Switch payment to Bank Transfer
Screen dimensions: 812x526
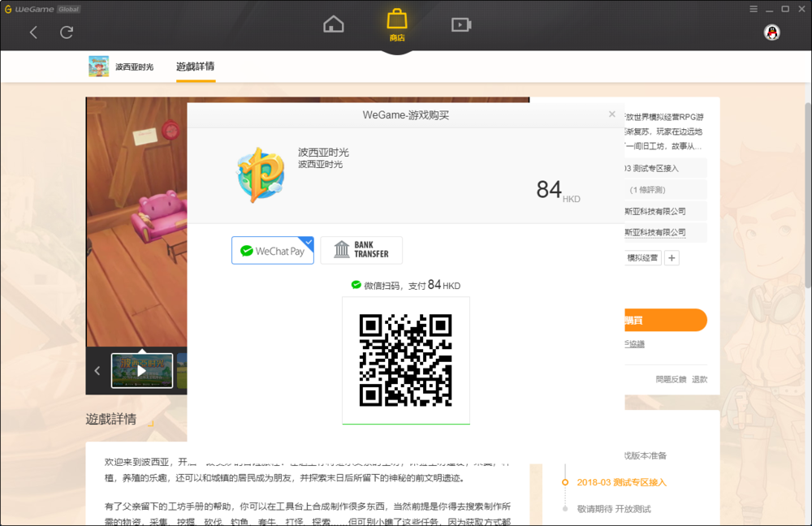coord(361,250)
